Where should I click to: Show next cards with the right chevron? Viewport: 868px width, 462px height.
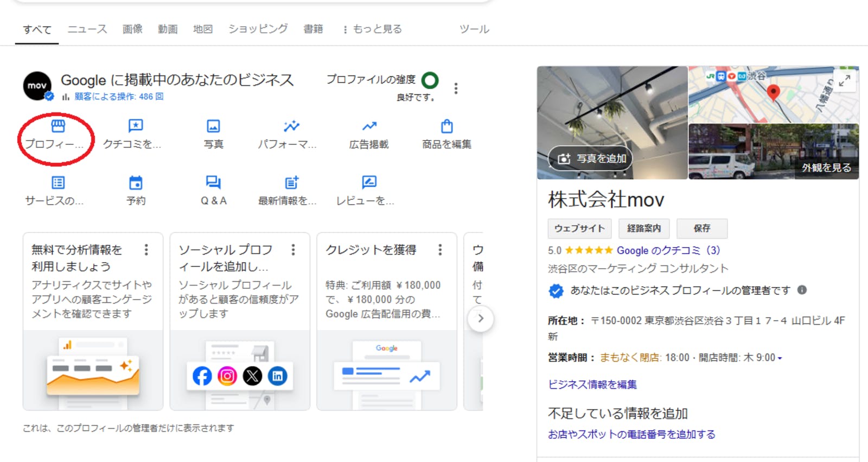coord(480,318)
